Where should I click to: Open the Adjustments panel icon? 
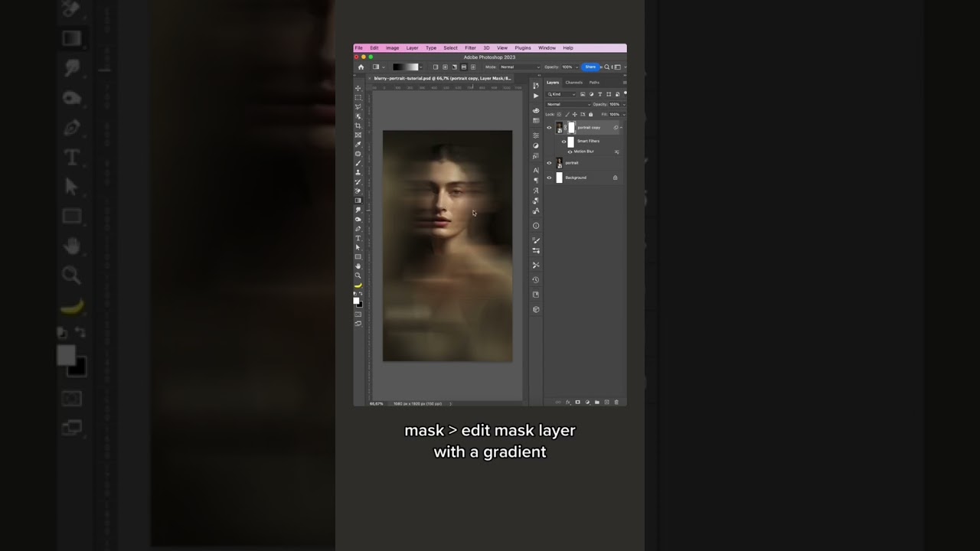tap(536, 146)
